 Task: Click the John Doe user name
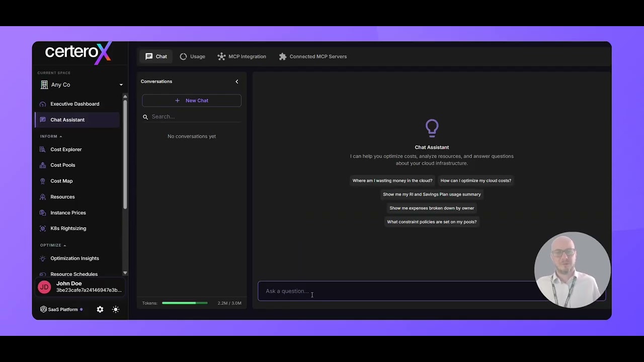[x=69, y=284]
